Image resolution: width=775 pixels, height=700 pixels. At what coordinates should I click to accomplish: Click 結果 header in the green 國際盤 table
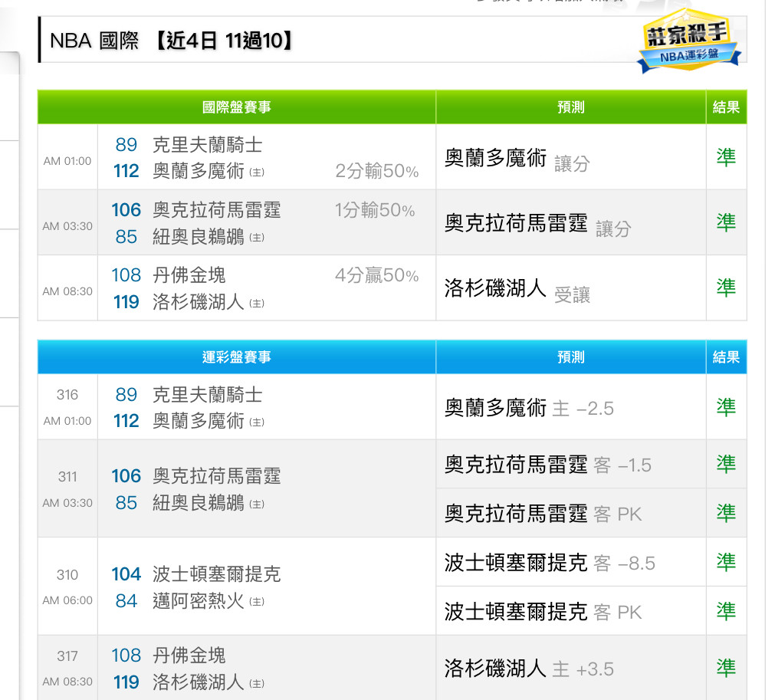(x=726, y=107)
